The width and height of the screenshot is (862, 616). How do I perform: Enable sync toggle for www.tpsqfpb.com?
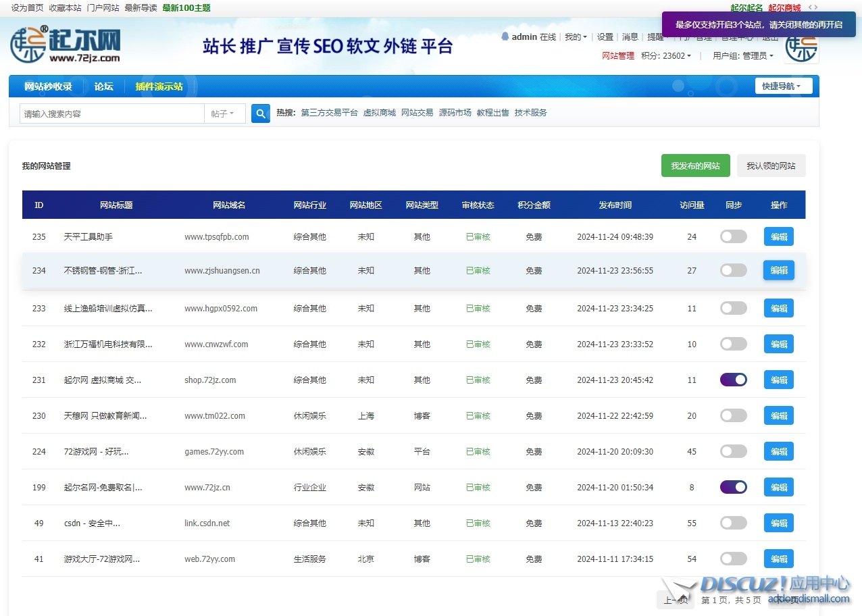[733, 236]
